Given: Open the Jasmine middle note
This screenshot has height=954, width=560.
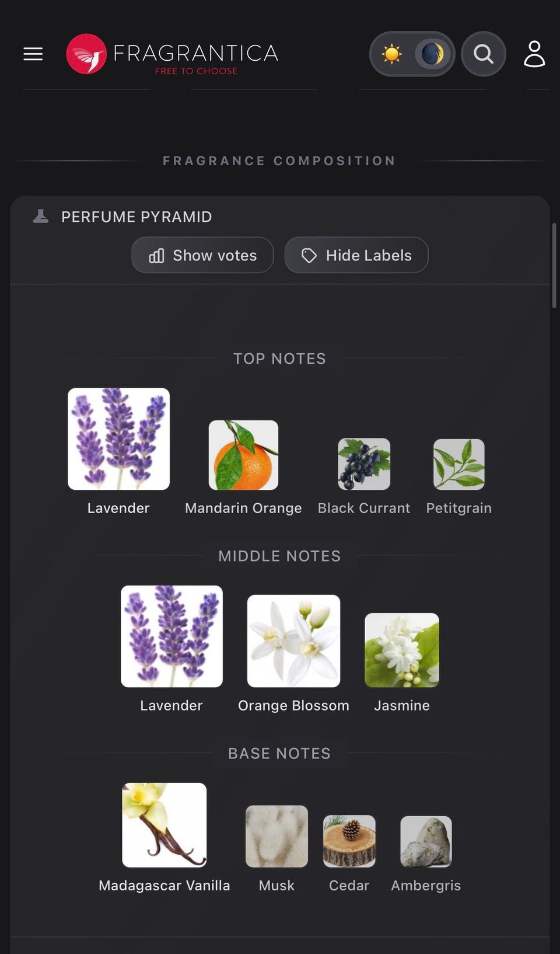Looking at the screenshot, I should pos(402,650).
